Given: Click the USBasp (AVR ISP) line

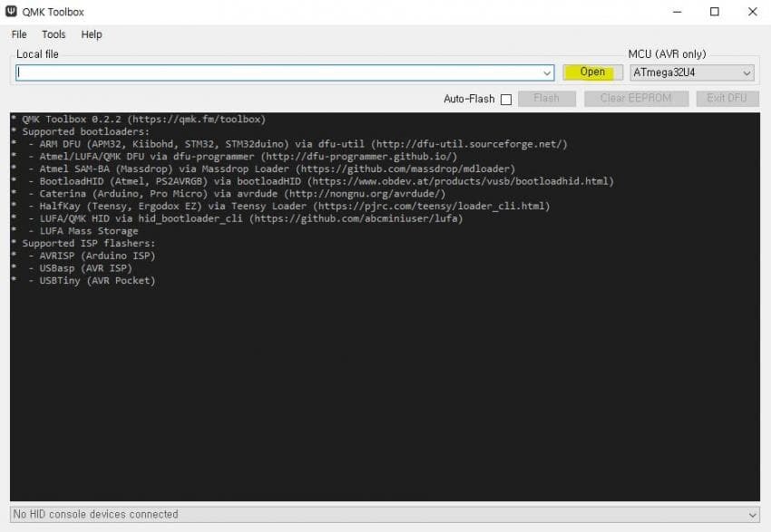Looking at the screenshot, I should point(85,268).
